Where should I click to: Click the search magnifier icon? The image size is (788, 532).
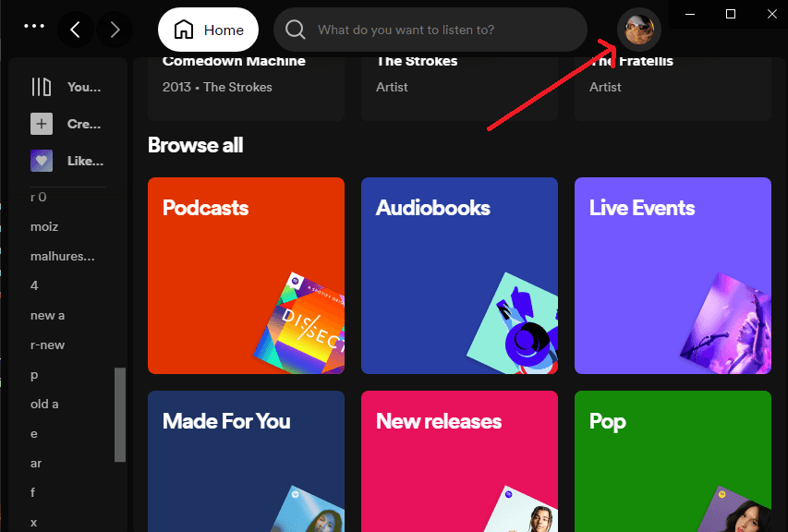295,30
